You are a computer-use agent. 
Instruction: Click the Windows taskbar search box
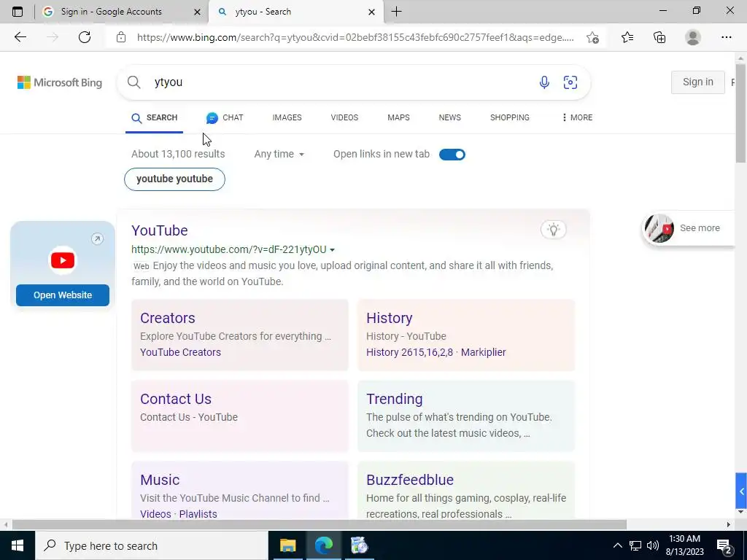click(152, 545)
